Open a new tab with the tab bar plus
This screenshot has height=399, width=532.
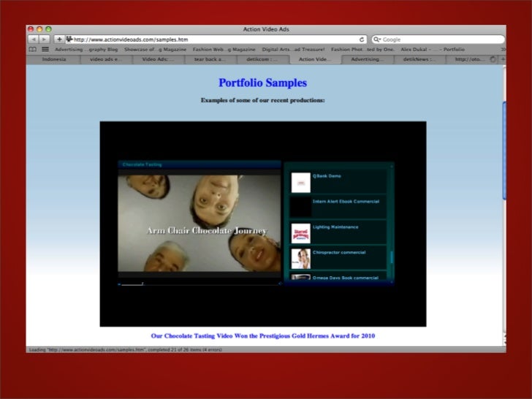[x=503, y=59]
